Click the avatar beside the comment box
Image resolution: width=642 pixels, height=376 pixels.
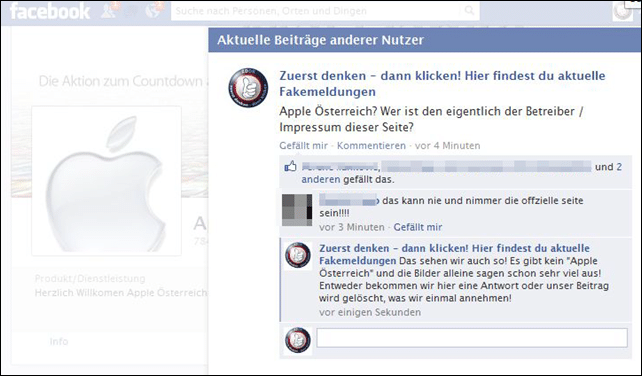(x=298, y=340)
